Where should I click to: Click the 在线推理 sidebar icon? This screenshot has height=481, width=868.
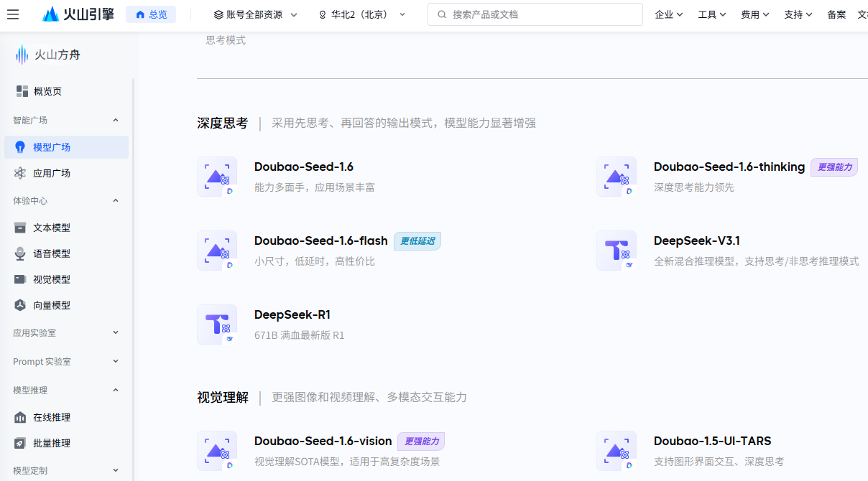[20, 417]
